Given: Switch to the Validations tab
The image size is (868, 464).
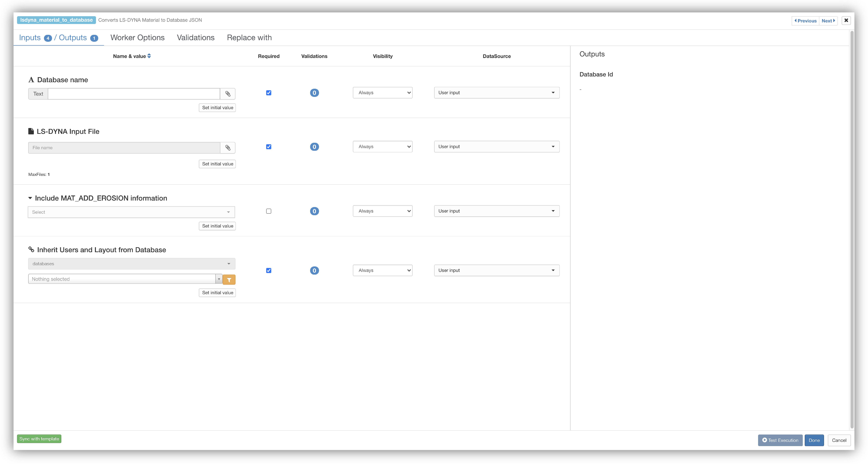Looking at the screenshot, I should (x=196, y=38).
